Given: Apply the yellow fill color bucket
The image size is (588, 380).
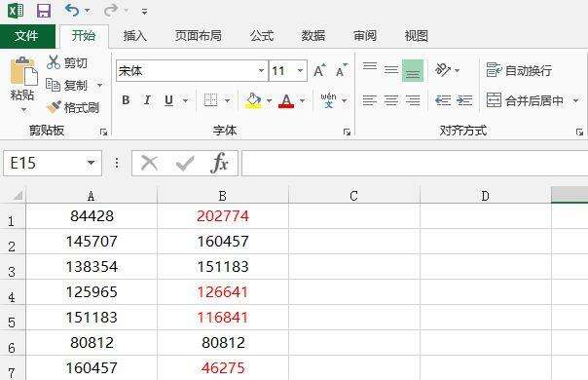Looking at the screenshot, I should [x=253, y=100].
